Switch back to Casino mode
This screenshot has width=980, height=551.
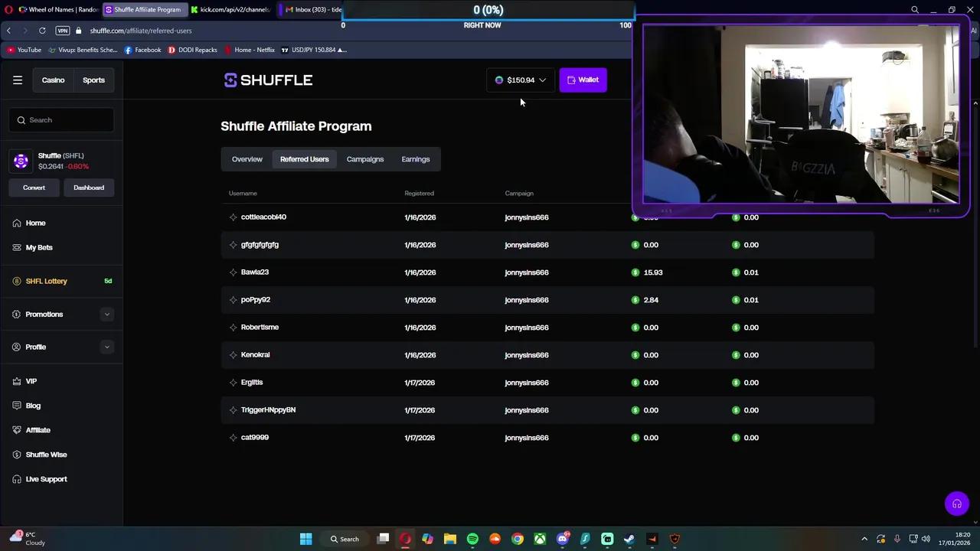[53, 80]
